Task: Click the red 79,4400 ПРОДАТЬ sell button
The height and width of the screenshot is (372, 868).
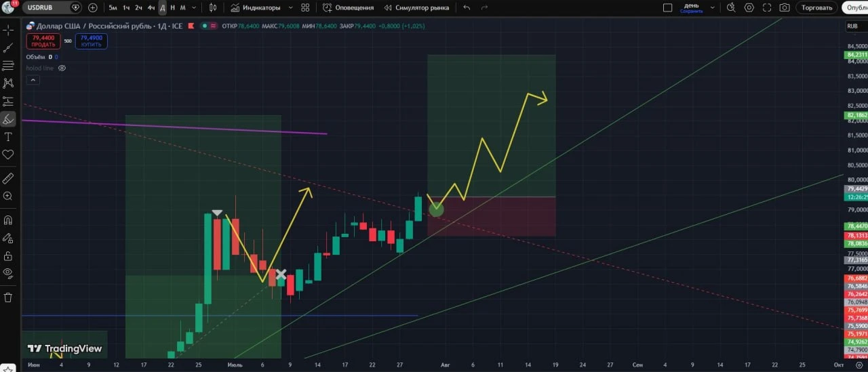Action: coord(43,41)
